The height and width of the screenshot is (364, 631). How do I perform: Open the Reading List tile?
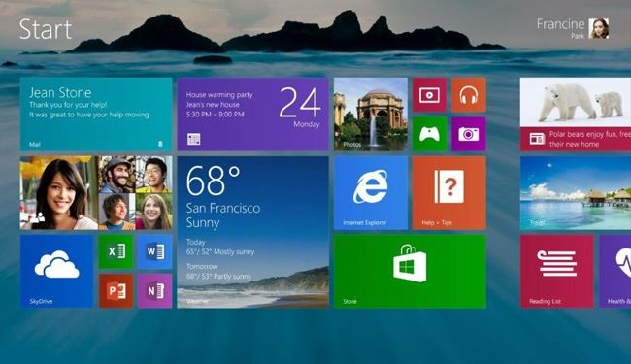[x=557, y=272]
